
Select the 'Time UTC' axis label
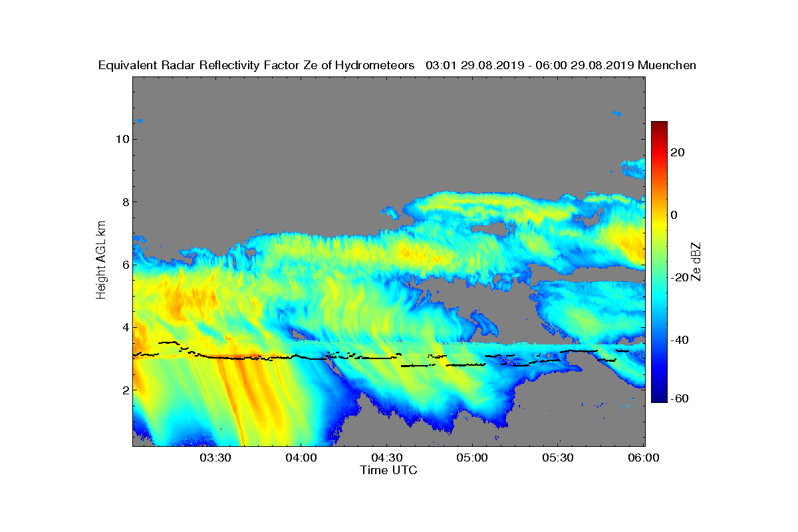pyautogui.click(x=389, y=470)
